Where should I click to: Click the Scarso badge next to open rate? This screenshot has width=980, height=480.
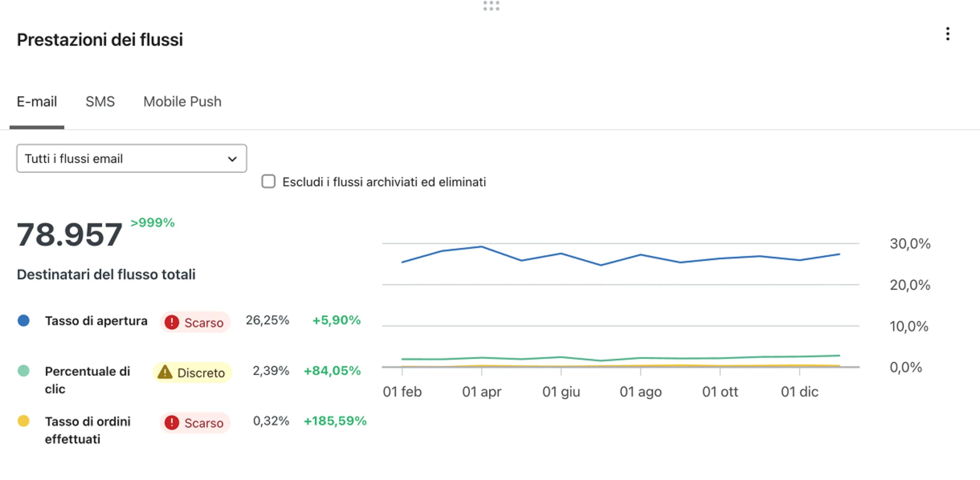195,322
